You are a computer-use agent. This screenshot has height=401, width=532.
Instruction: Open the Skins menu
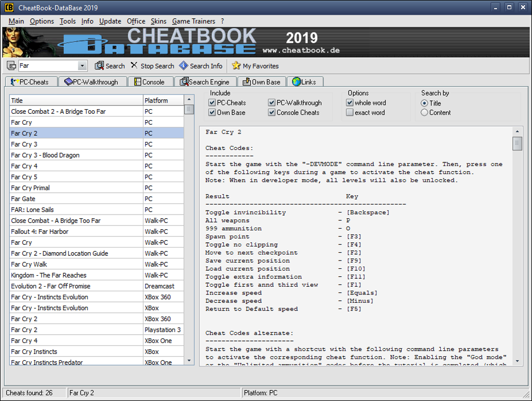coord(159,21)
